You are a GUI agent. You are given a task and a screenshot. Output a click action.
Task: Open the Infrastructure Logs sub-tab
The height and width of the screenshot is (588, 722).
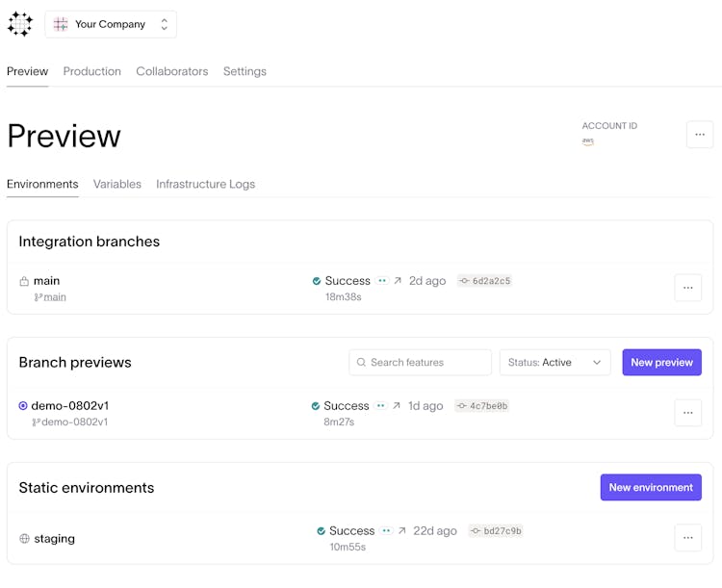(205, 184)
